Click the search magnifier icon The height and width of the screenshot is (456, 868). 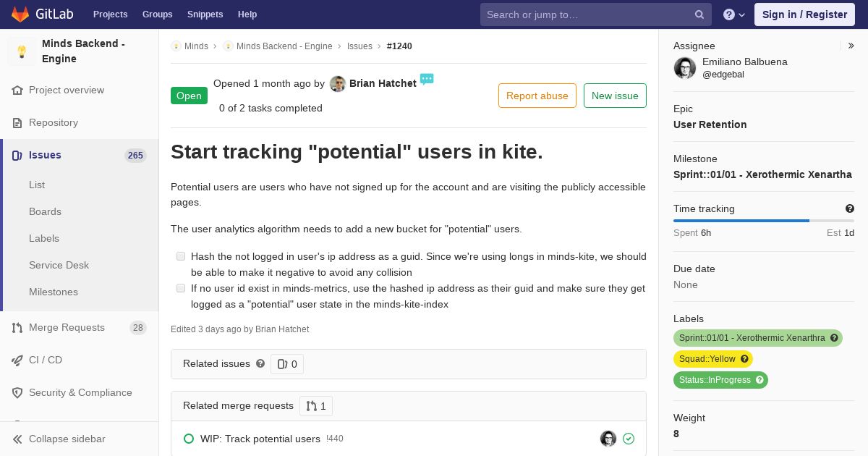click(x=699, y=14)
